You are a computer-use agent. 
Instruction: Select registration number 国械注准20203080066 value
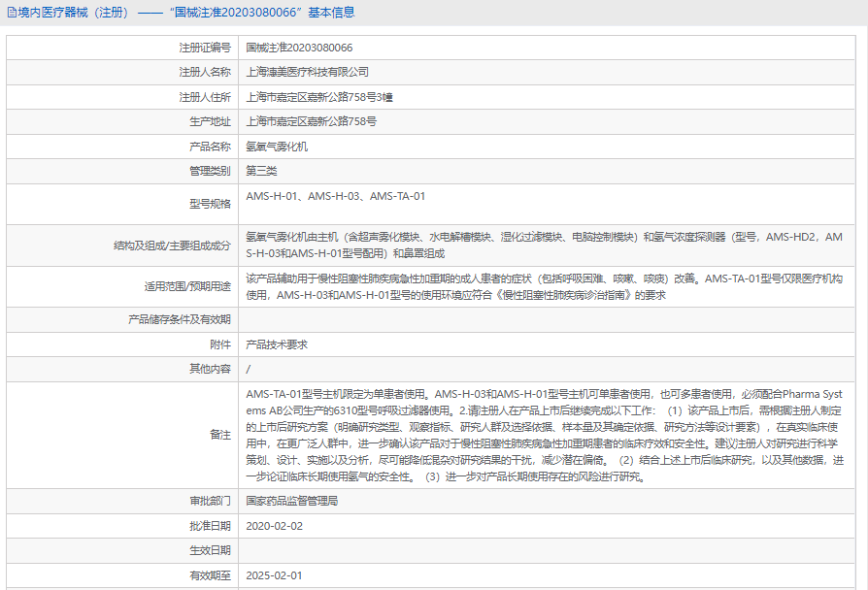point(299,48)
